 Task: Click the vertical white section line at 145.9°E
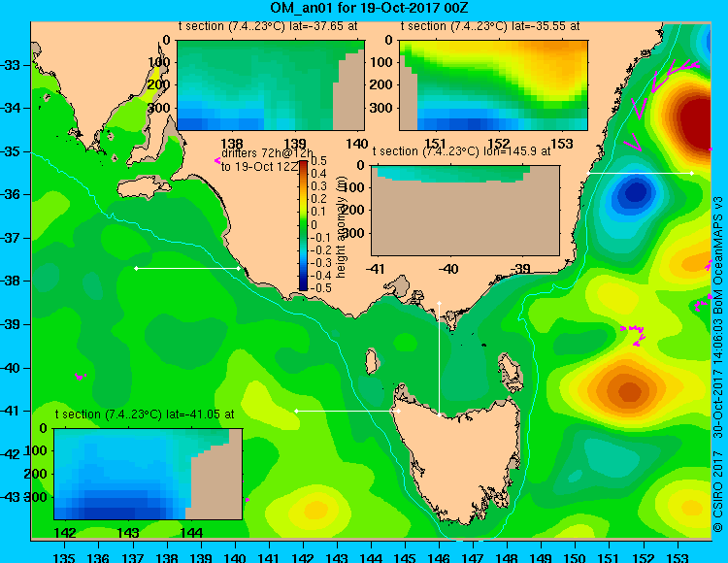coord(439,359)
